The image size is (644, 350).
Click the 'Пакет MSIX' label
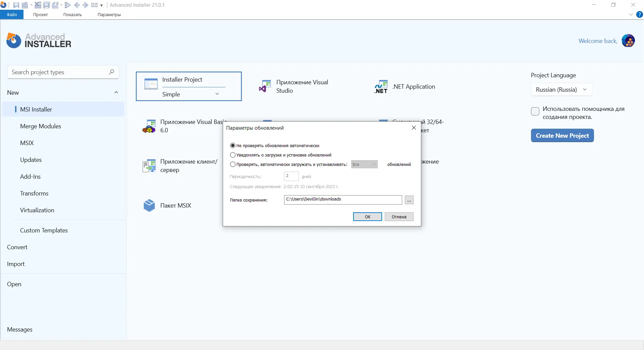click(x=176, y=205)
